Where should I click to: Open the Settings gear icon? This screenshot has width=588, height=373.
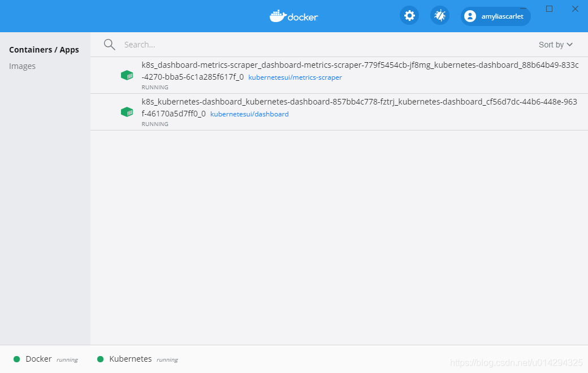(409, 16)
